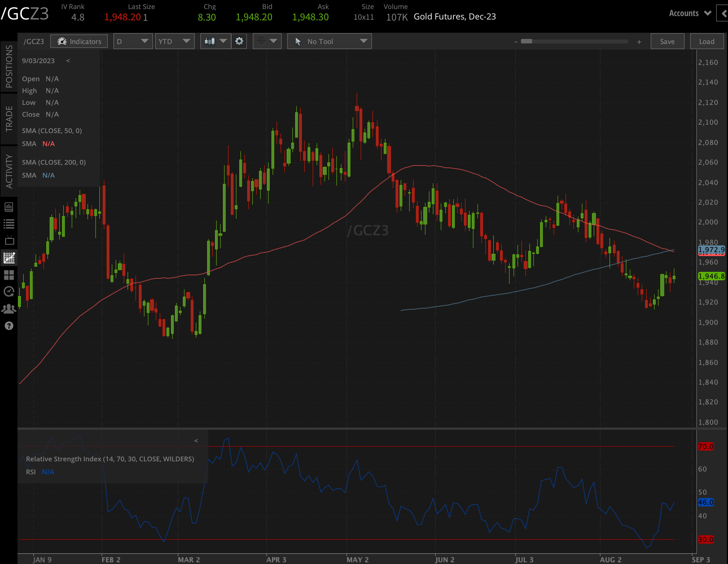The height and width of the screenshot is (564, 728).
Task: Switch to the ACTIVITY tab
Action: 9,171
